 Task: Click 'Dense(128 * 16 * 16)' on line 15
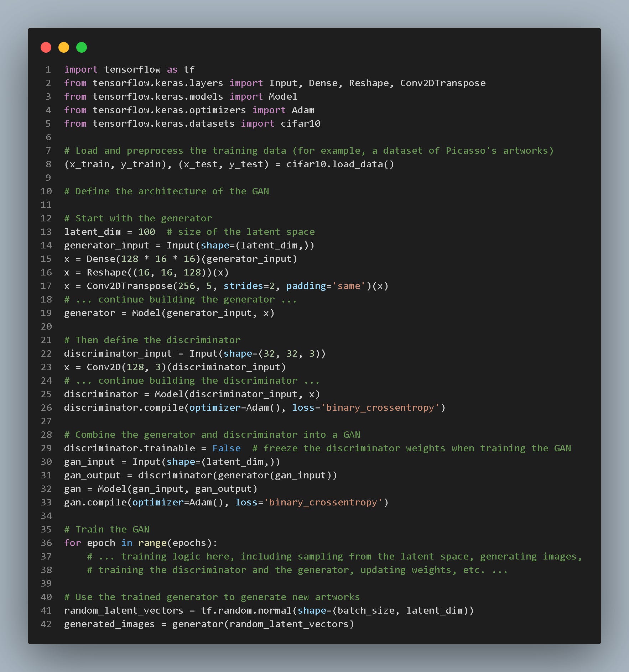[x=144, y=259]
